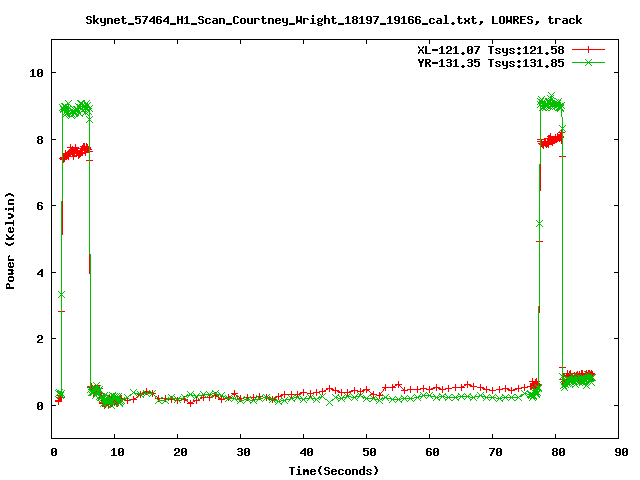Click y-axis tick label 6

40,206
